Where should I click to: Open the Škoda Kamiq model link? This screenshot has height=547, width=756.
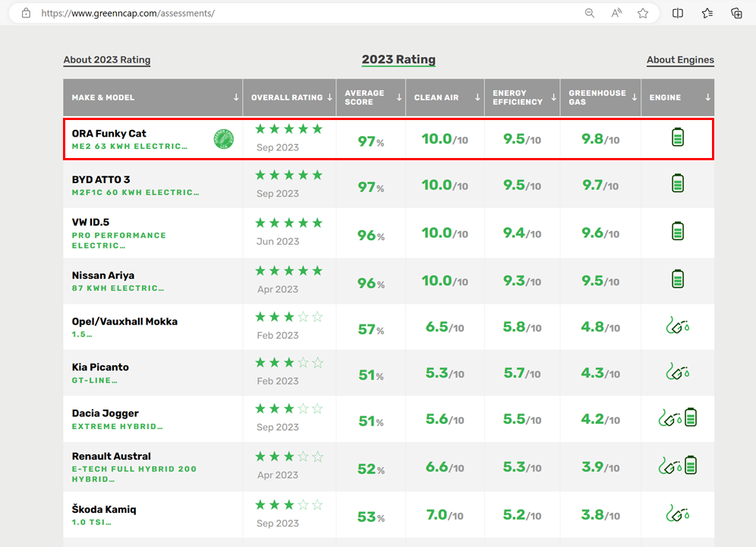click(x=104, y=509)
